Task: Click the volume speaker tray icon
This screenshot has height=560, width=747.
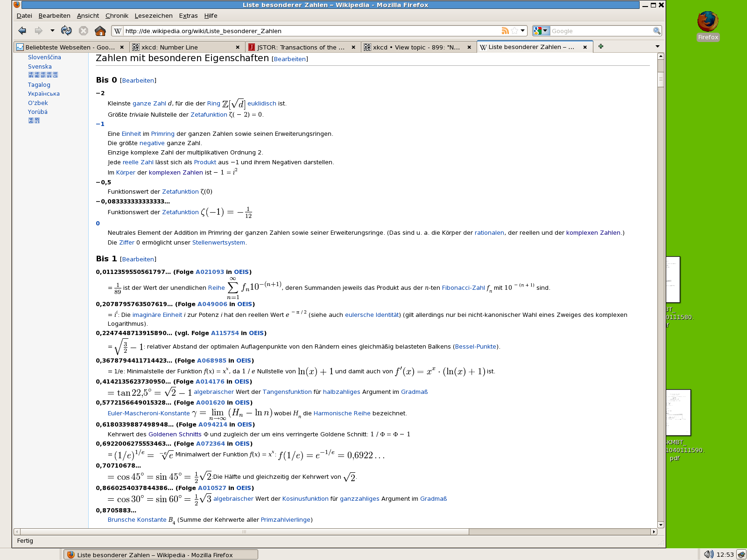Action: [708, 554]
